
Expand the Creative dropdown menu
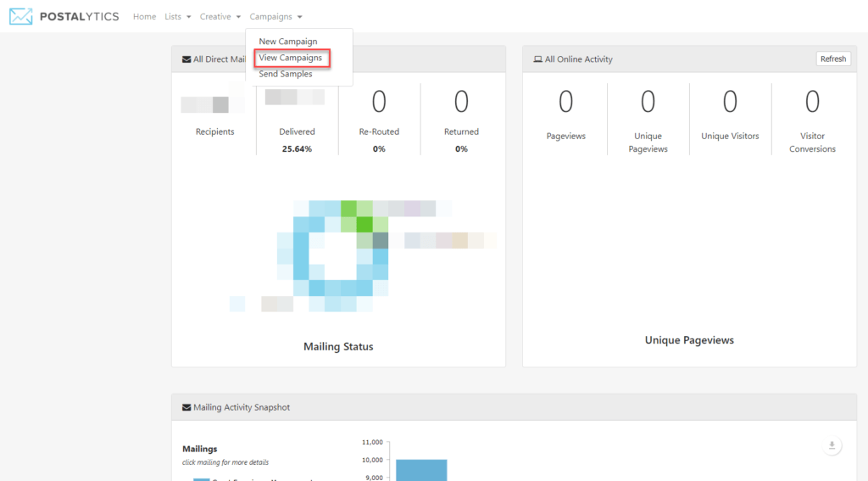tap(220, 17)
